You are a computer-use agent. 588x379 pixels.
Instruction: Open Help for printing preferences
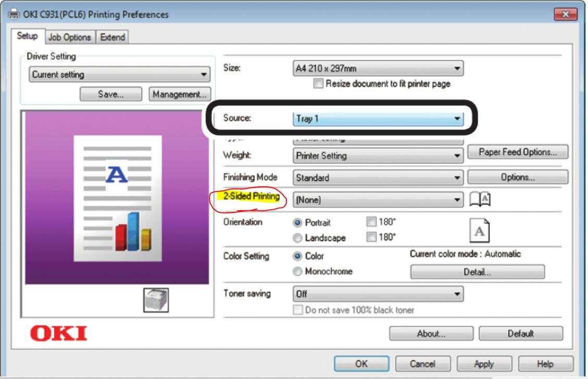point(546,363)
